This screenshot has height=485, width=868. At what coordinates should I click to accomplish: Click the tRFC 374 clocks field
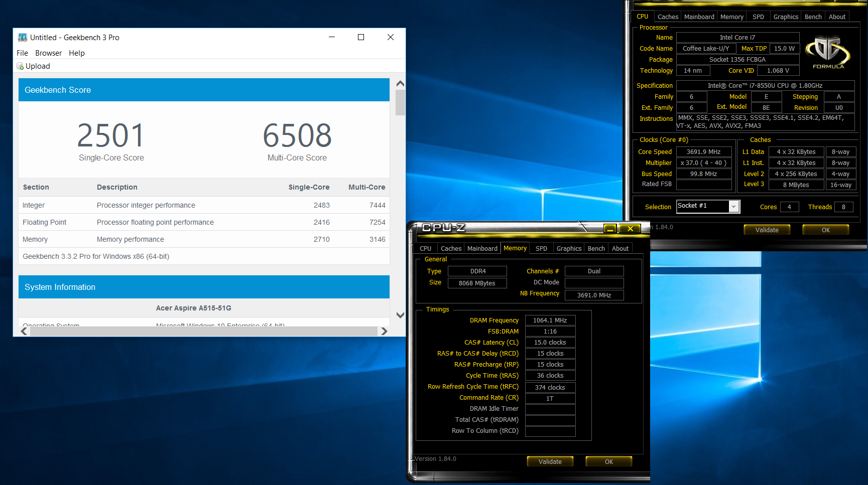pyautogui.click(x=550, y=388)
